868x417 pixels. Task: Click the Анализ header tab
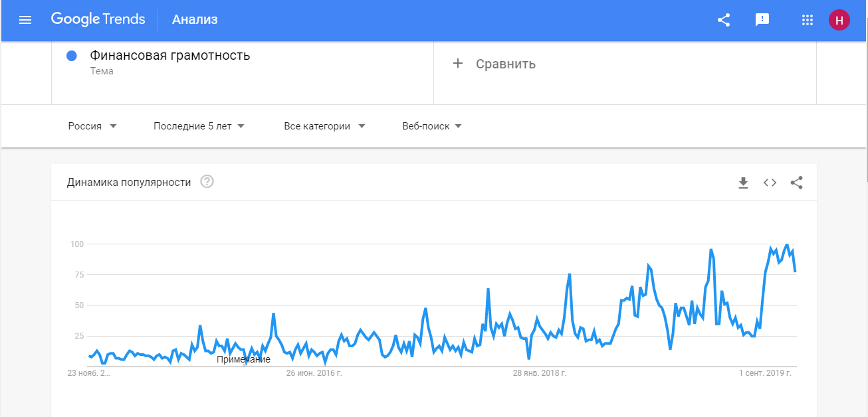[x=195, y=20]
